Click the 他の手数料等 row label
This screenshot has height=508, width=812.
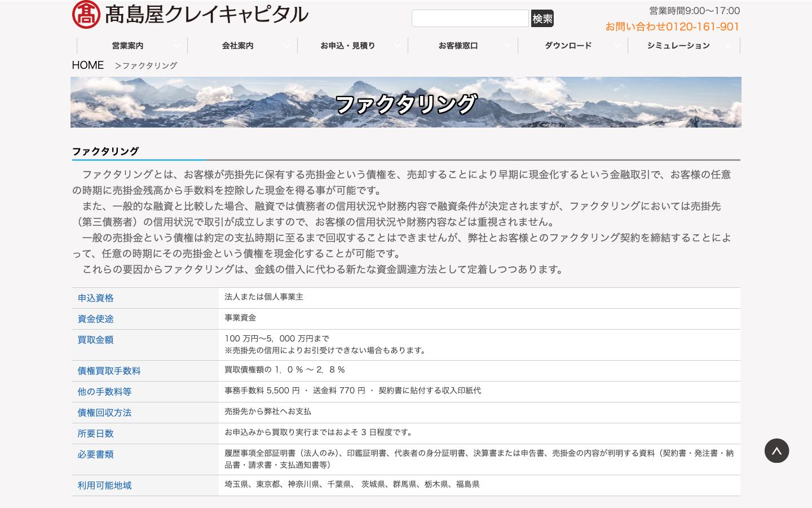click(x=105, y=392)
